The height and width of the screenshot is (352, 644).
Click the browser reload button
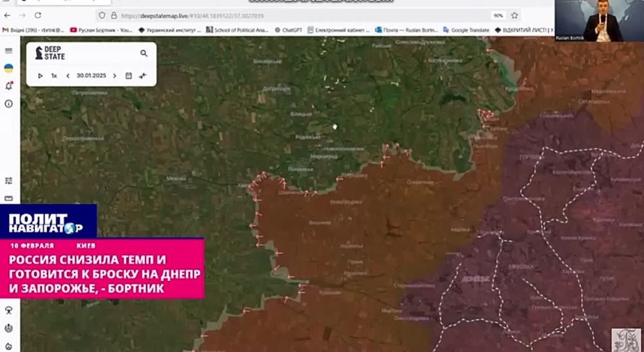pos(38,15)
